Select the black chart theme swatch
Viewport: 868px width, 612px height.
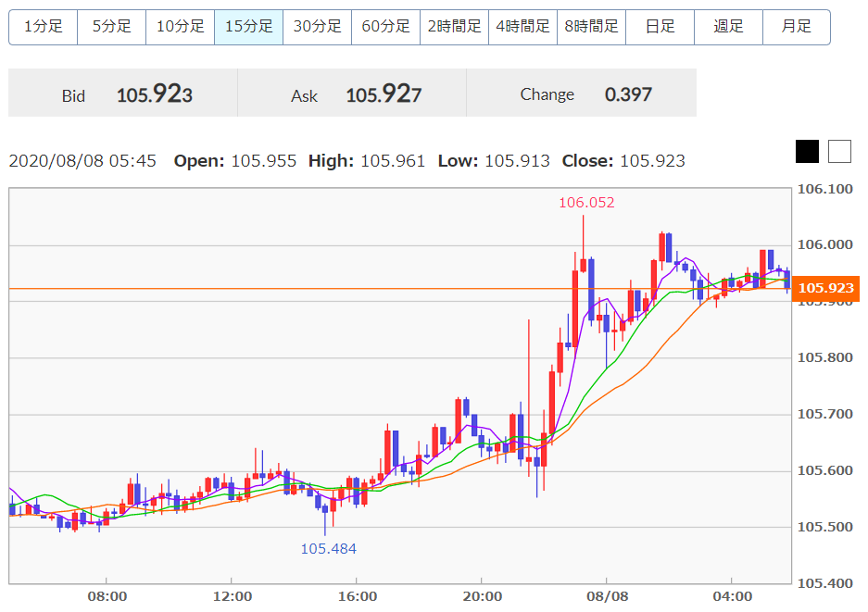tap(807, 151)
